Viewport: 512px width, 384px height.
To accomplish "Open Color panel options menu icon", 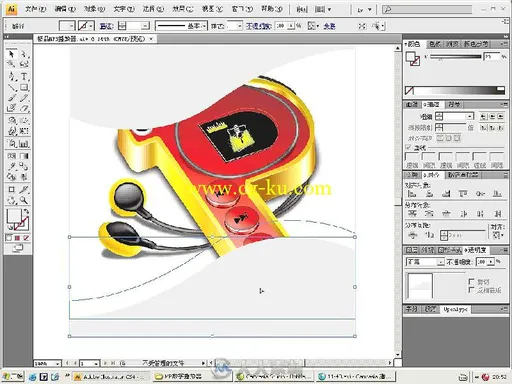I will (x=504, y=44).
